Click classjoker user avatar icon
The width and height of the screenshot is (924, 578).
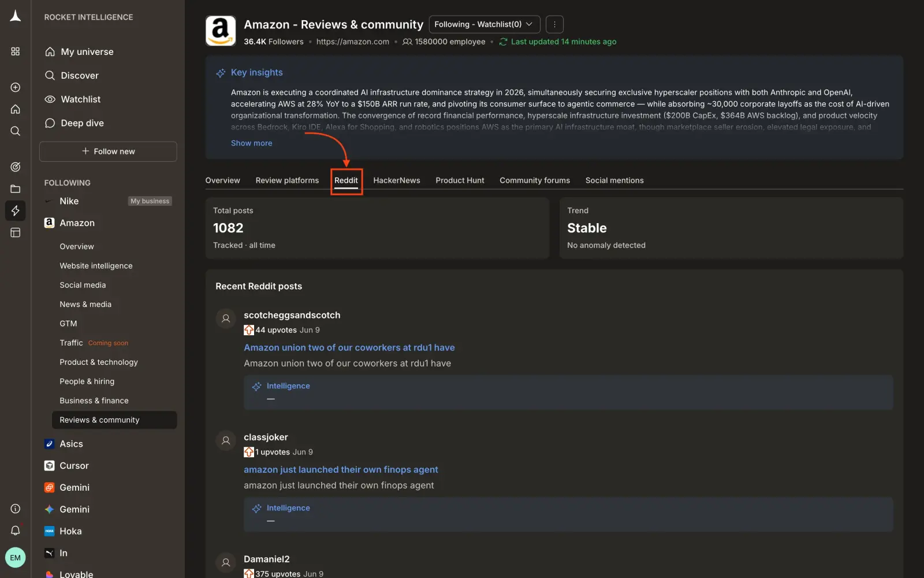coord(226,440)
